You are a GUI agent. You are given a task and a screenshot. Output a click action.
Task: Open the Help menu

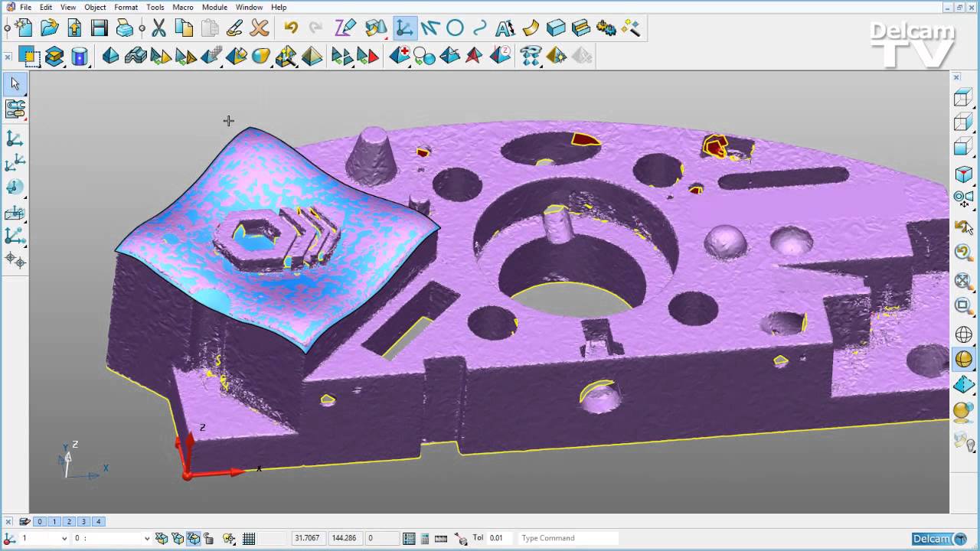click(x=279, y=7)
